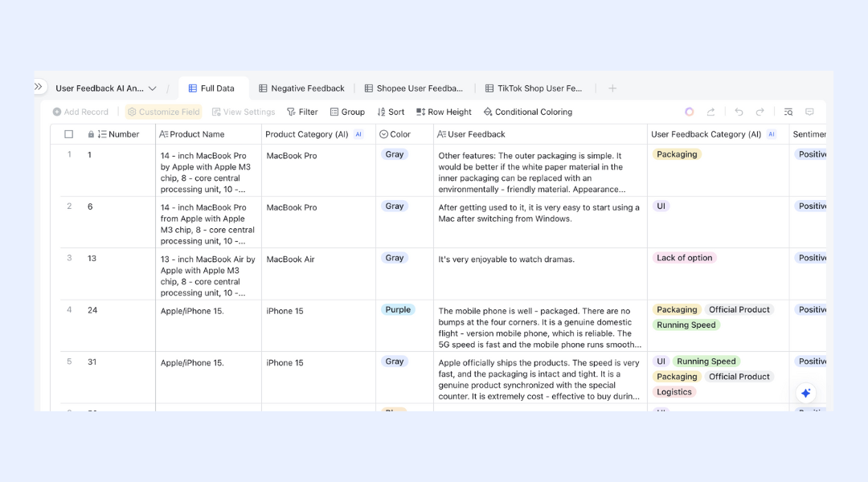Open the Row Height options
The height and width of the screenshot is (482, 868).
(x=444, y=112)
